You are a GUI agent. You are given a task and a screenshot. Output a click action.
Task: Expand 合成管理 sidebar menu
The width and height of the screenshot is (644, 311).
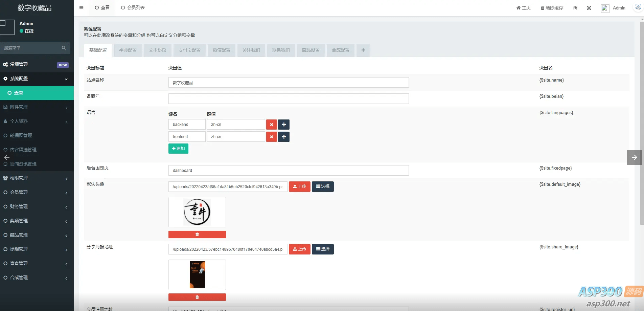(37, 277)
